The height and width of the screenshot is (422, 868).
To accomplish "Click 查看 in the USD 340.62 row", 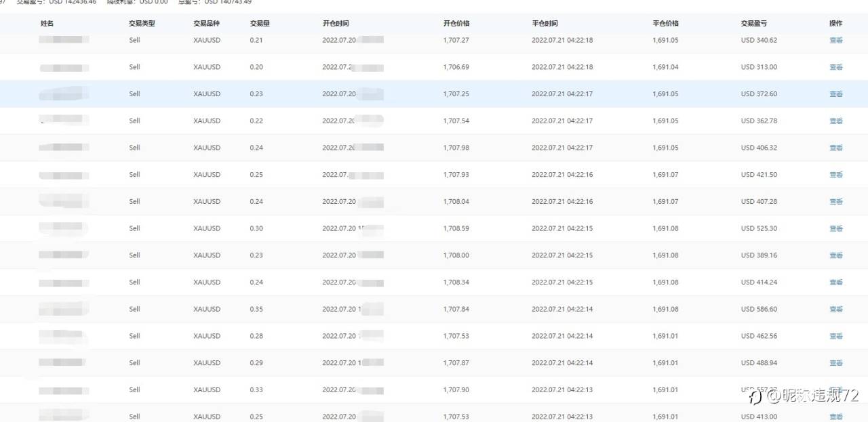I will (x=836, y=41).
